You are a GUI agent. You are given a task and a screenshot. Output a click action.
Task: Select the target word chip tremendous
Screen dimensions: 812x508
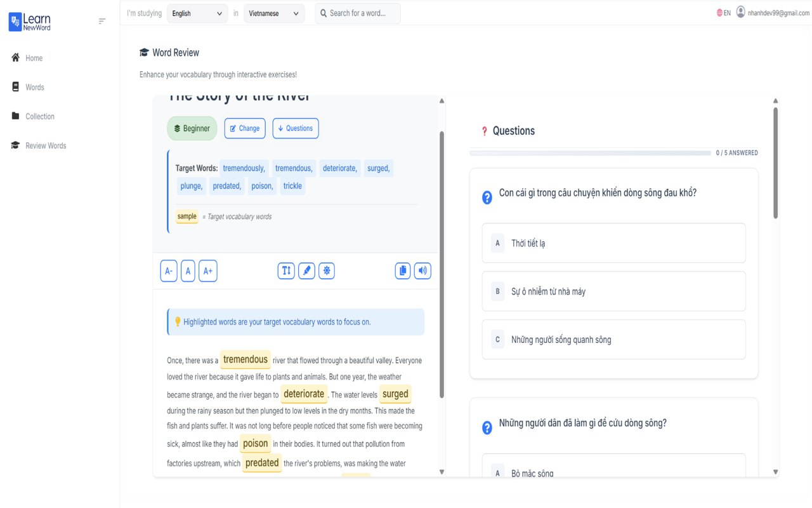pos(294,168)
